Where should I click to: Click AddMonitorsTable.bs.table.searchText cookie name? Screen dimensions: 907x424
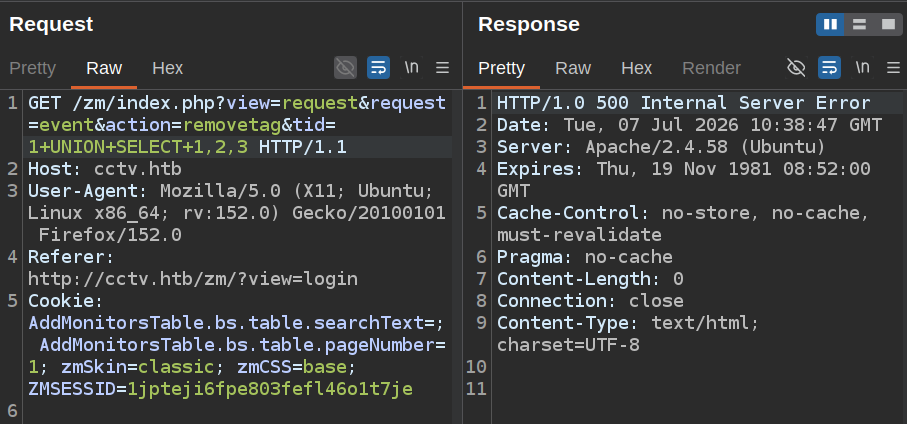tap(226, 323)
